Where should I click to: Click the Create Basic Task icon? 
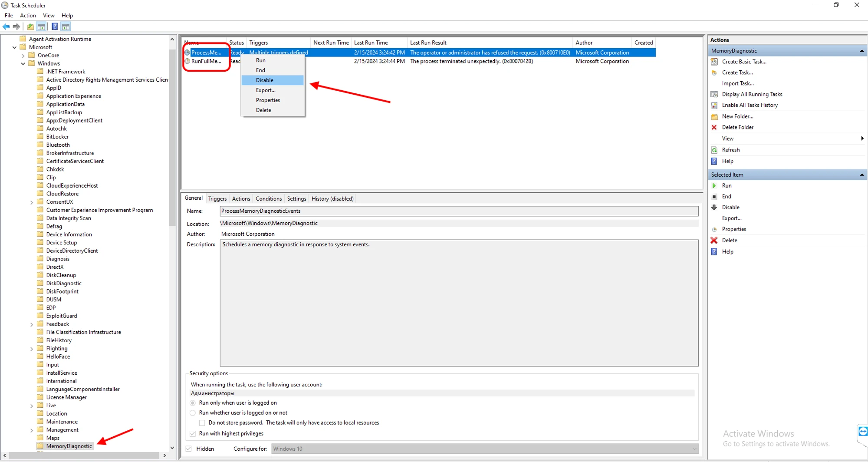tap(714, 62)
